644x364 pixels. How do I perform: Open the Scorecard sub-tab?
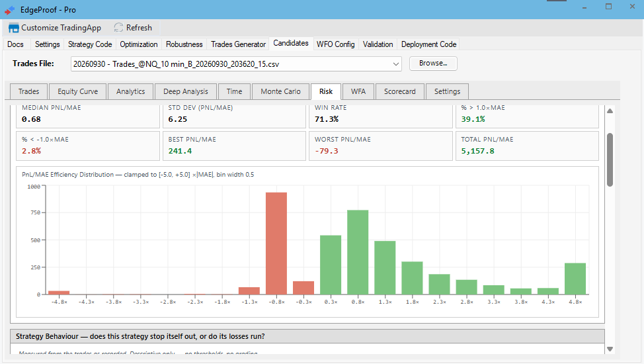click(x=400, y=92)
